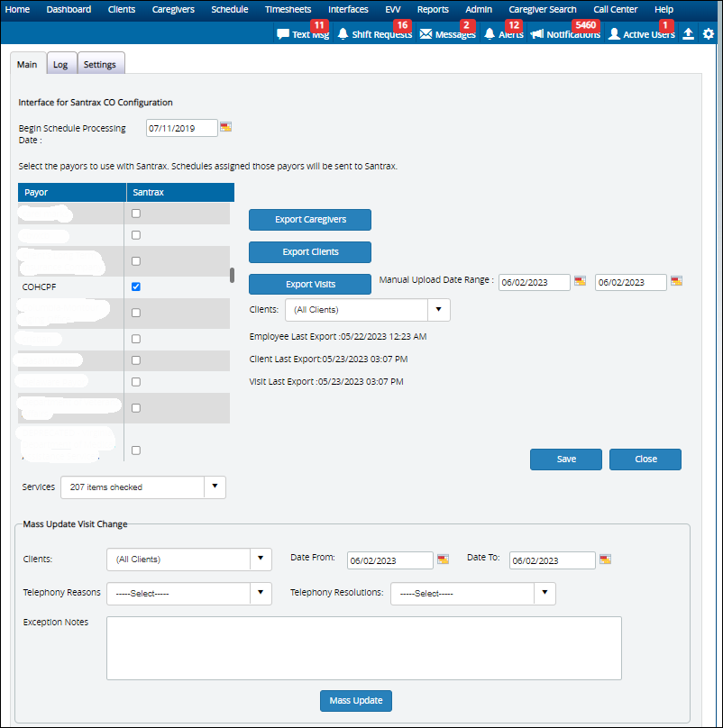The image size is (723, 728).
Task: Check the first payor's Santrax checkbox
Action: [x=136, y=214]
